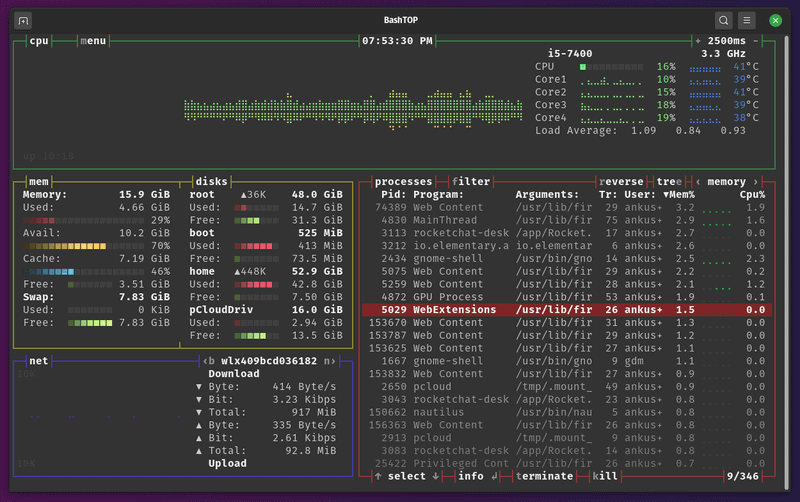
Task: Open the bashtop menu
Action: [93, 41]
